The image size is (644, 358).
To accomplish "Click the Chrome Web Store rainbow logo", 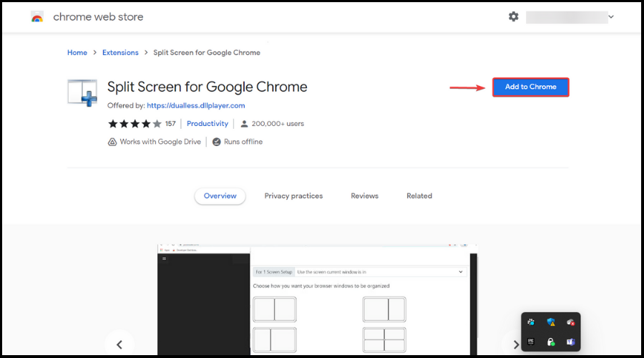I will point(37,17).
